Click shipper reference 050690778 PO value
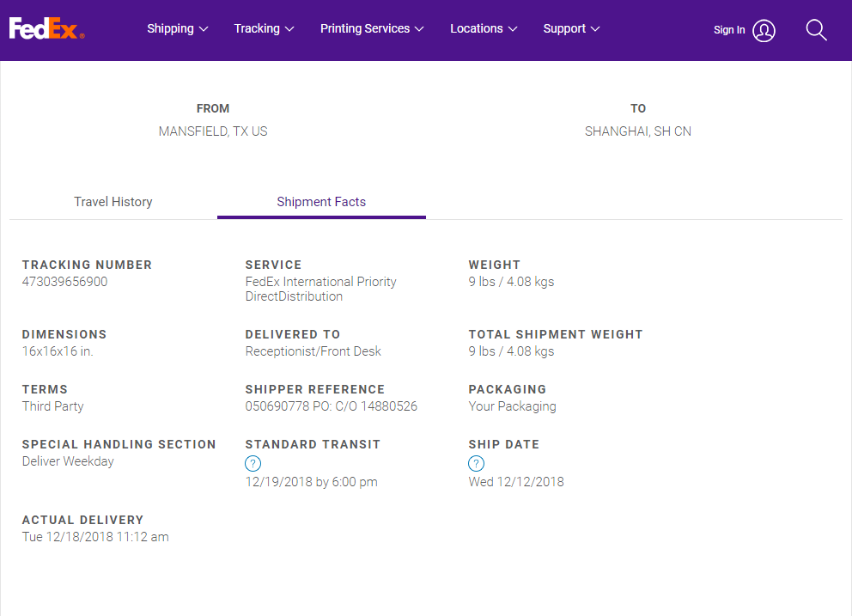The height and width of the screenshot is (616, 852). click(x=332, y=406)
